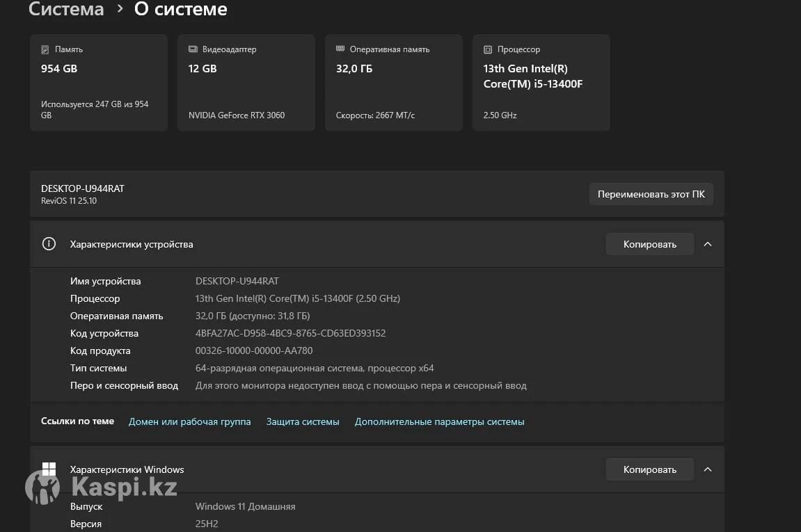
Task: Click the storage icon beside Память
Action: point(45,49)
